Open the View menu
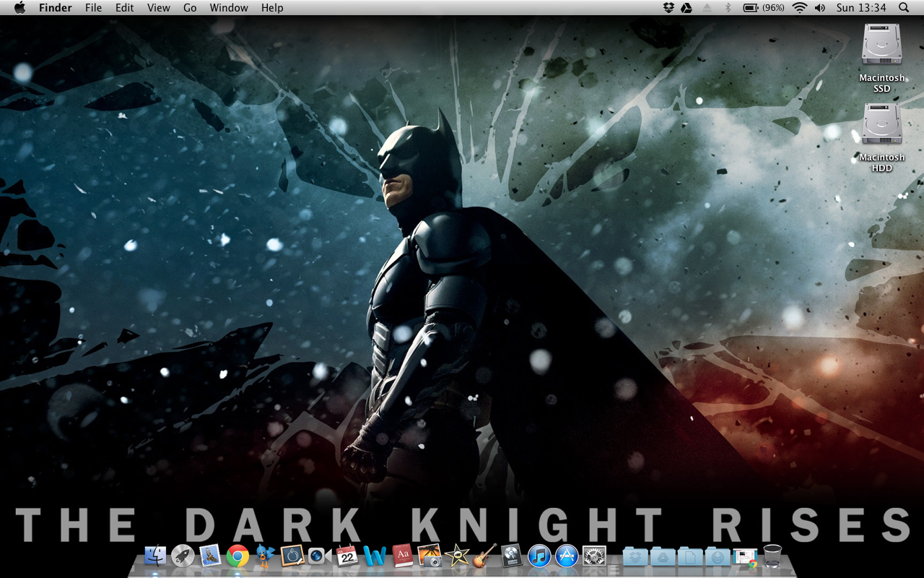The height and width of the screenshot is (578, 924). [x=158, y=8]
